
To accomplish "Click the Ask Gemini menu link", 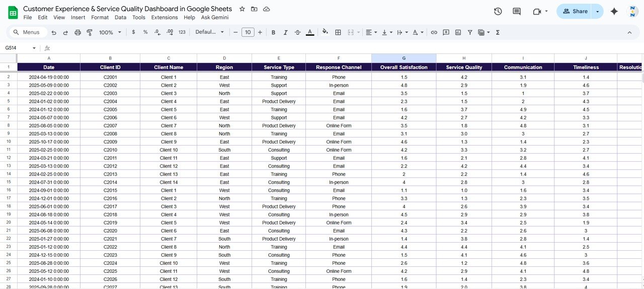I will (x=214, y=17).
